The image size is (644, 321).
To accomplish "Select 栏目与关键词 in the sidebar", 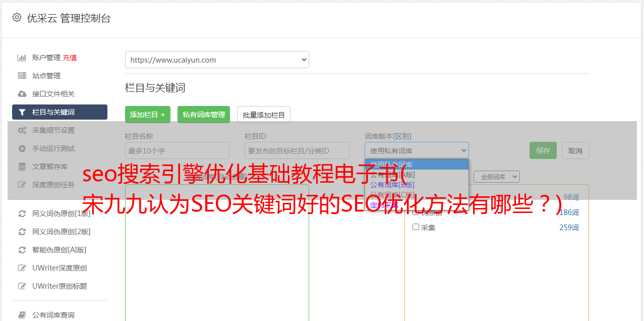I will (x=60, y=112).
